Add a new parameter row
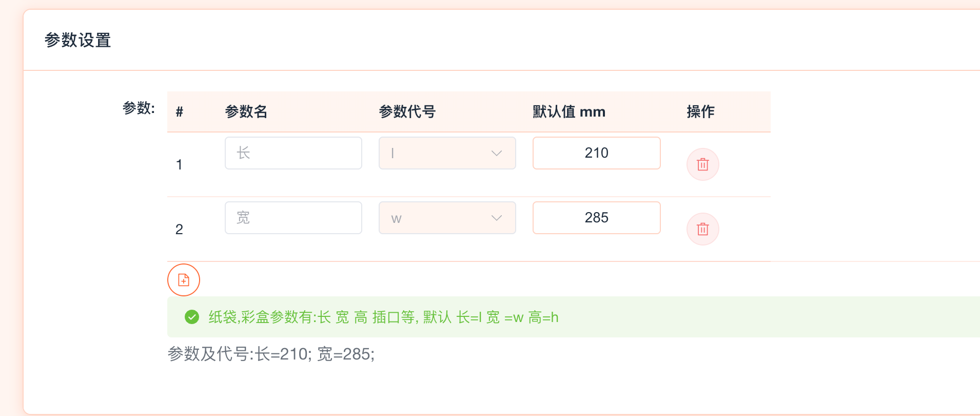Image resolution: width=980 pixels, height=416 pixels. tap(184, 280)
